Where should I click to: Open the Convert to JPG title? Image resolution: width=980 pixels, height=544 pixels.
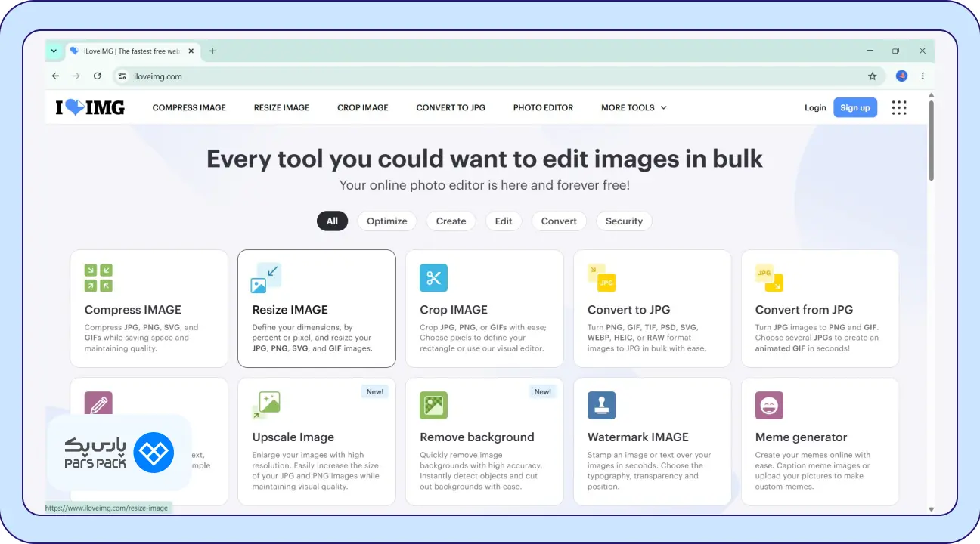(629, 310)
